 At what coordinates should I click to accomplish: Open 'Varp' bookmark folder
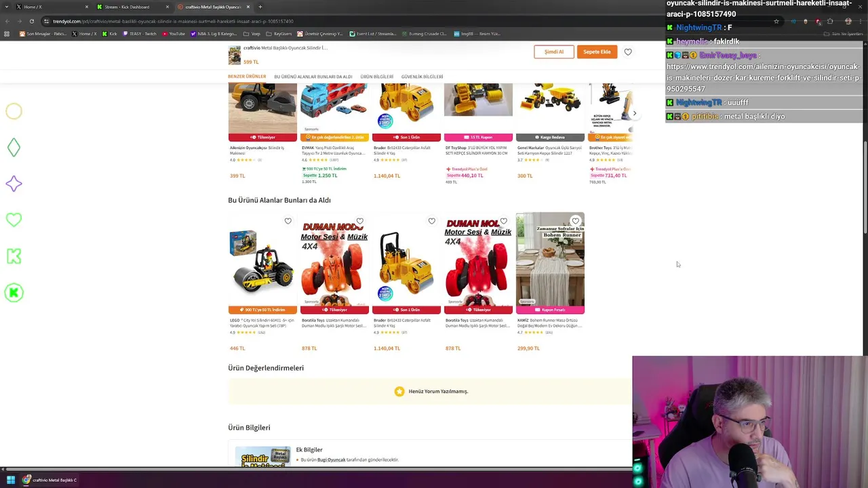pyautogui.click(x=252, y=34)
